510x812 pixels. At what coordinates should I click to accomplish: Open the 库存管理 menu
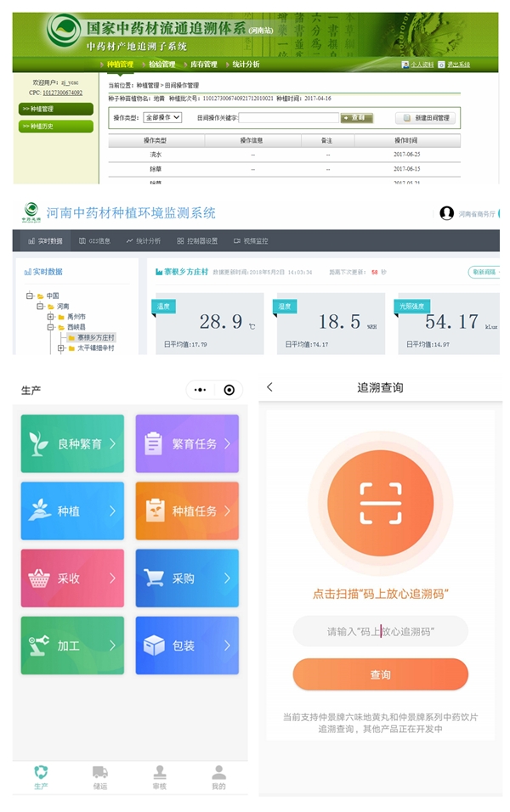[x=201, y=65]
